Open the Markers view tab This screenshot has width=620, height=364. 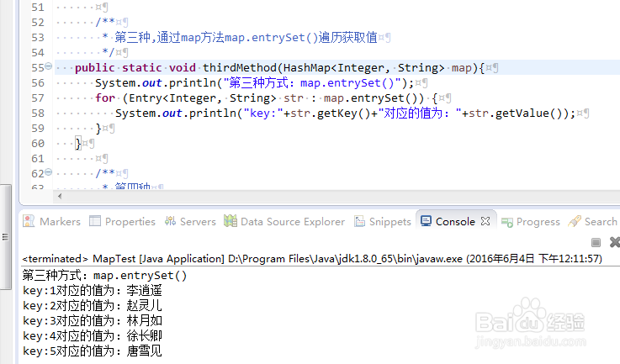point(52,222)
